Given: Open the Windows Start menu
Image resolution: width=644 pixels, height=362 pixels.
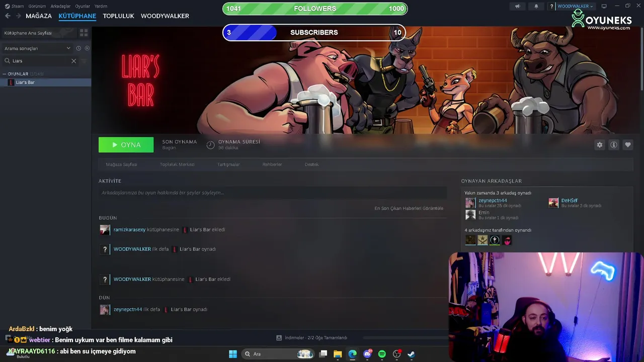Looking at the screenshot, I should (x=233, y=354).
